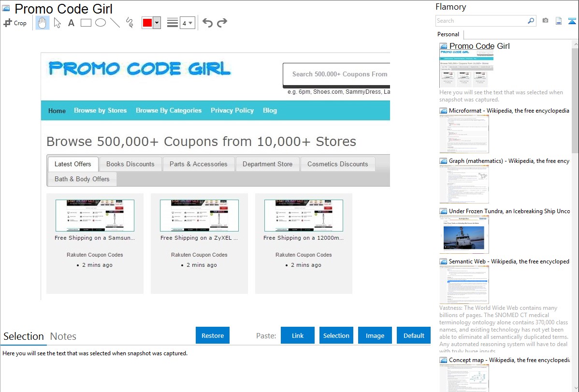Click the blue Selection paste button

[x=336, y=335]
